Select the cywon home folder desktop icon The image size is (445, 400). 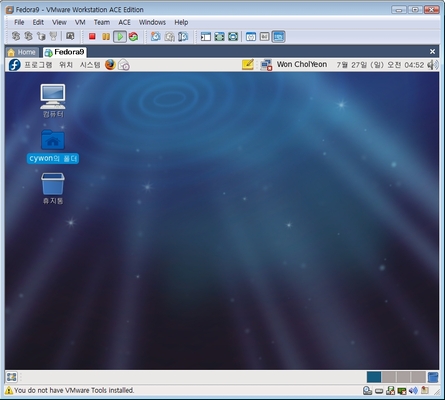click(x=53, y=146)
